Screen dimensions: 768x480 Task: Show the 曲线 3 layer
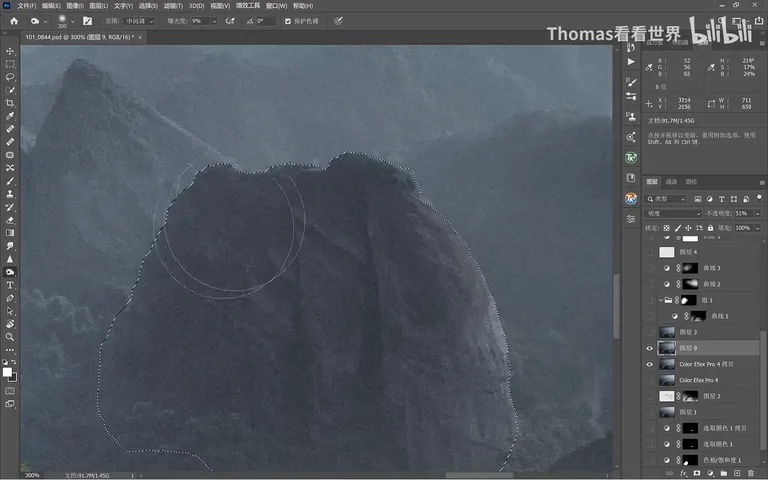point(649,268)
